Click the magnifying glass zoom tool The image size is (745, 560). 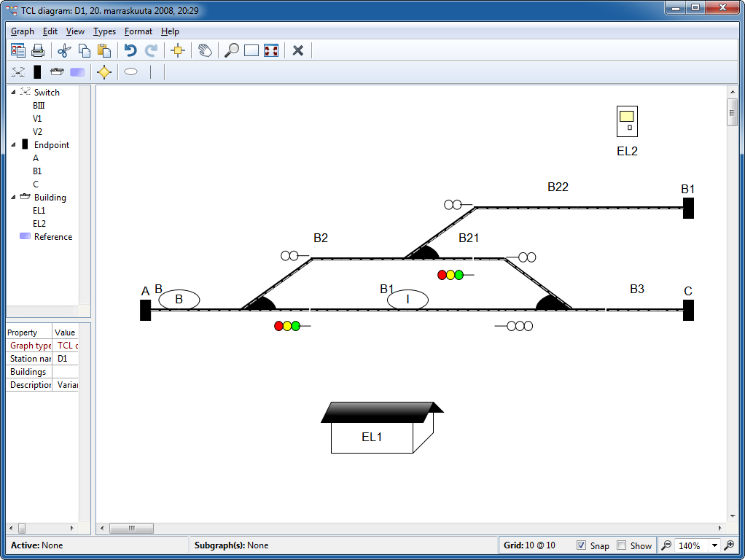click(x=231, y=50)
